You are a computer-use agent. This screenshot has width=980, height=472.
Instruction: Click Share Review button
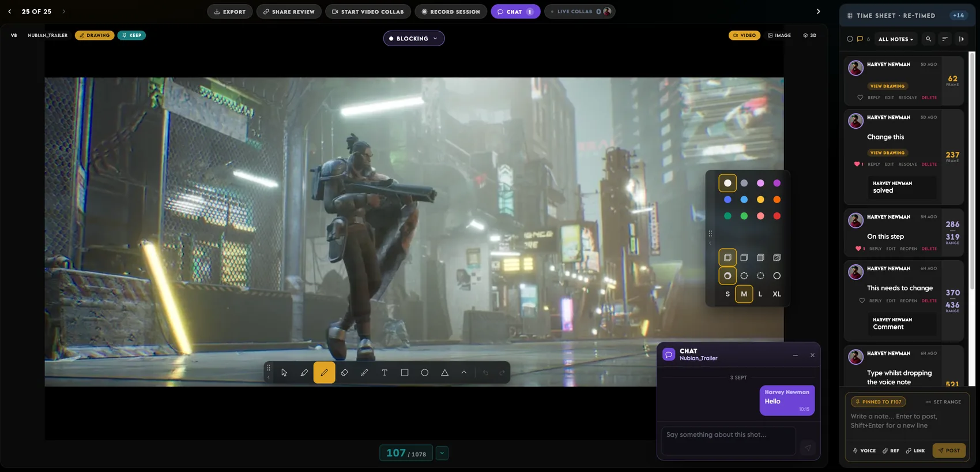(289, 12)
